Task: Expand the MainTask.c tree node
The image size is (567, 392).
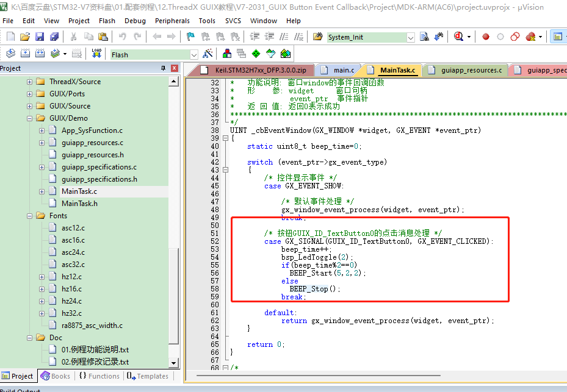Action: 42,191
